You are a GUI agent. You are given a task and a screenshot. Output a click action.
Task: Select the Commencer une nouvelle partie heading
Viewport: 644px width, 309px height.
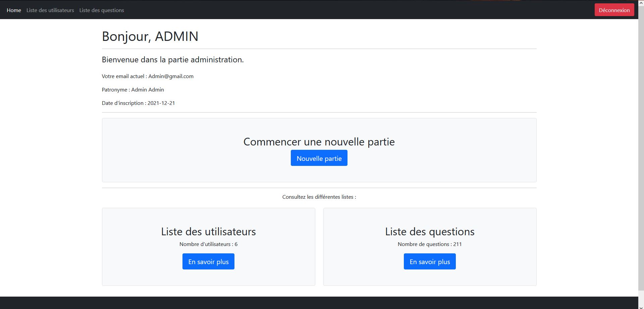tap(319, 142)
